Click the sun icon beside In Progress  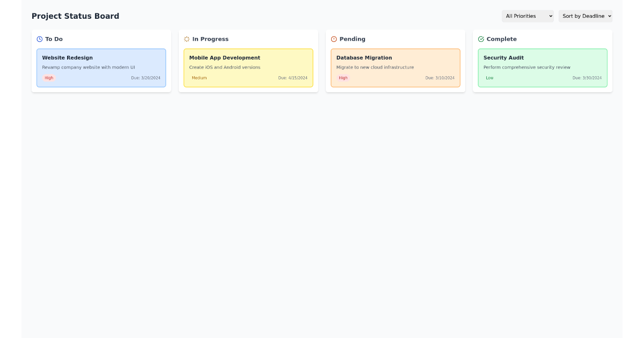click(x=186, y=39)
